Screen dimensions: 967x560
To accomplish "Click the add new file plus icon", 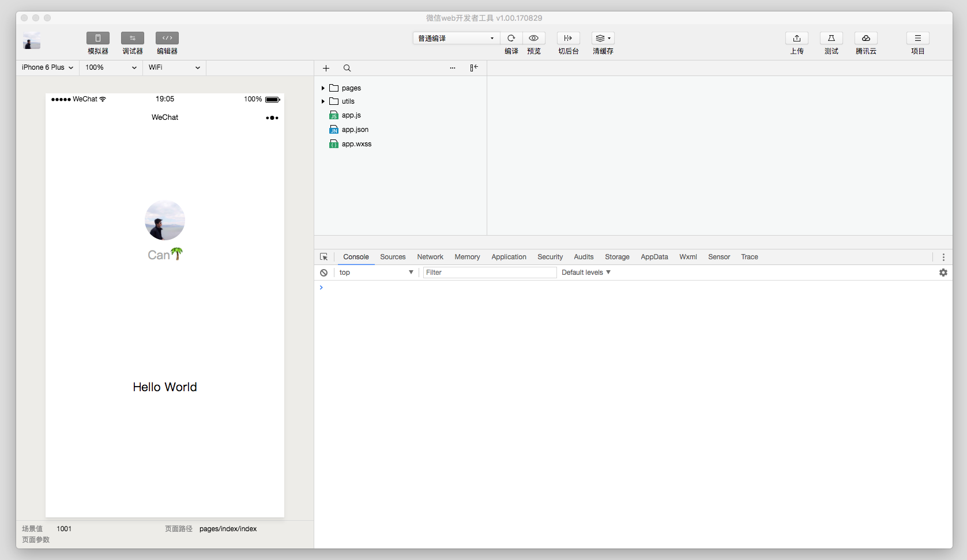I will [x=326, y=68].
